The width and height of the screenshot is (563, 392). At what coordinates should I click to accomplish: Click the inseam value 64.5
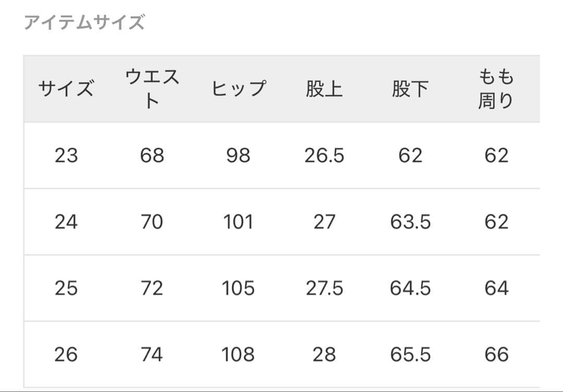410,288
